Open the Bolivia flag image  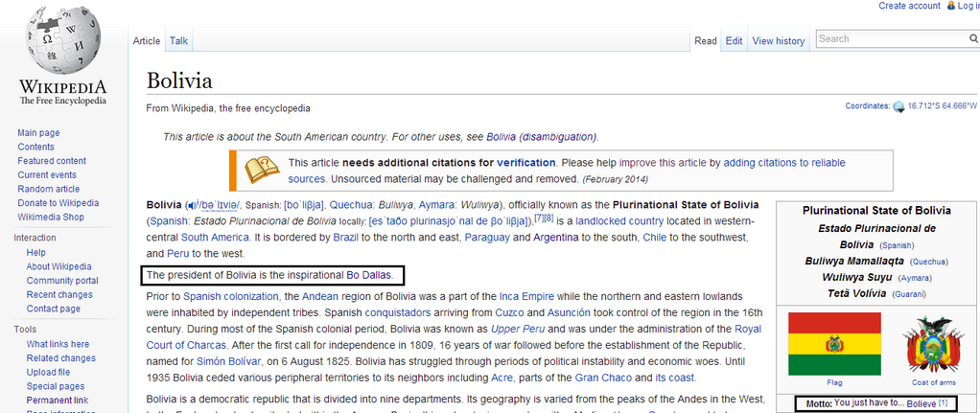point(834,344)
